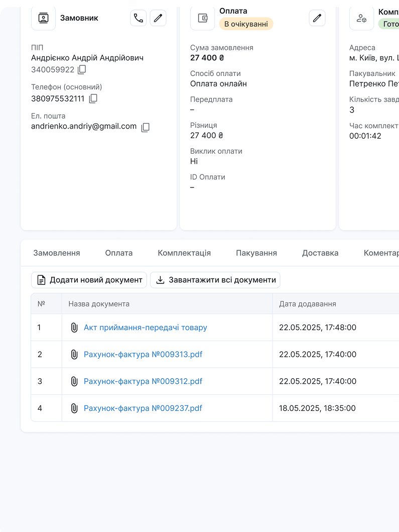The height and width of the screenshot is (532, 399).
Task: Select the Пакування tab
Action: (256, 253)
